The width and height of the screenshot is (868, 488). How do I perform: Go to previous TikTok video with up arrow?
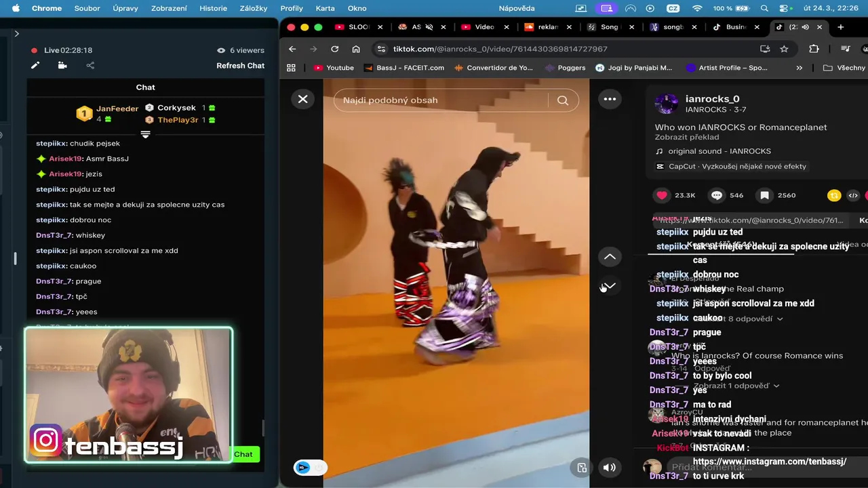pos(610,257)
